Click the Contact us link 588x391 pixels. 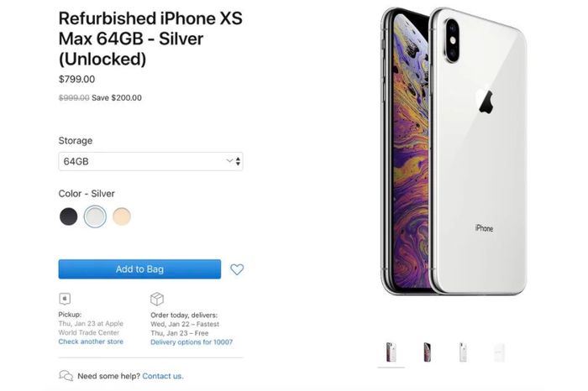163,376
